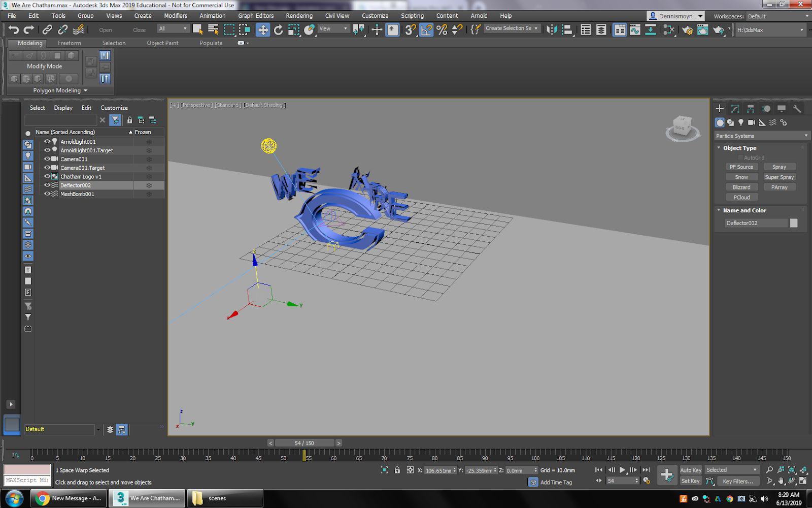Hide Camera001 using its eye icon
Viewport: 812px width, 508px height.
[x=47, y=159]
